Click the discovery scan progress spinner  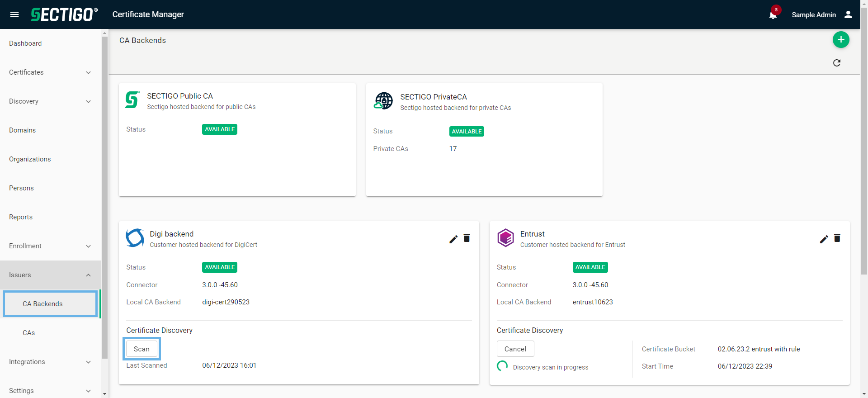(x=502, y=366)
